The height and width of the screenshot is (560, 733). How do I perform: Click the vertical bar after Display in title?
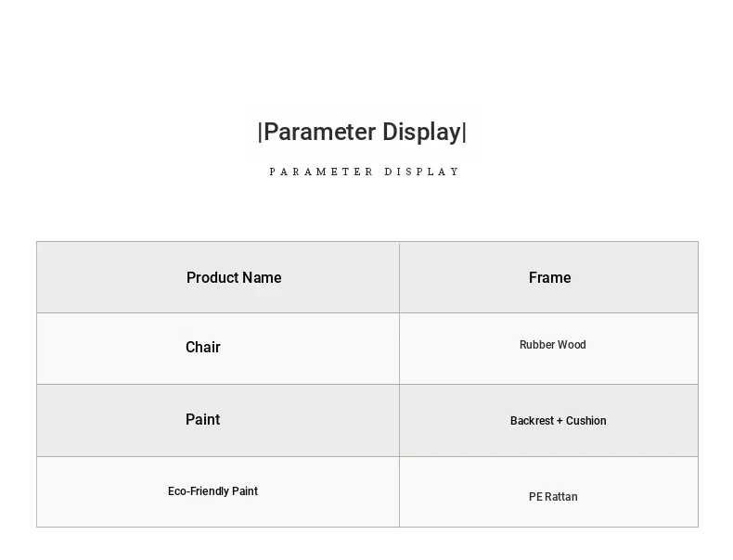pyautogui.click(x=464, y=133)
